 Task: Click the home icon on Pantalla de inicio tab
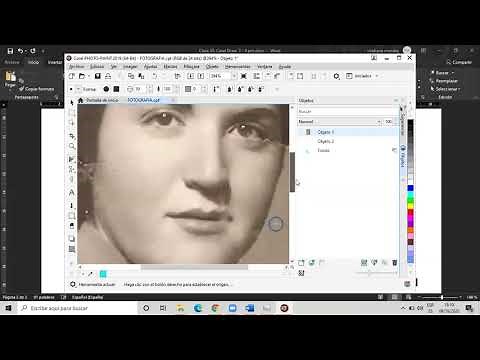click(x=80, y=100)
